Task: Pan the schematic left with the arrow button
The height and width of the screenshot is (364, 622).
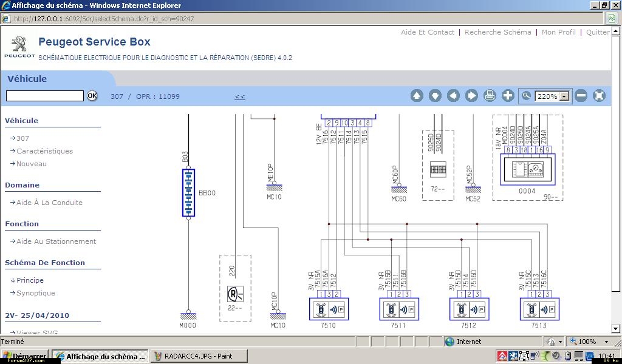Action: 453,96
